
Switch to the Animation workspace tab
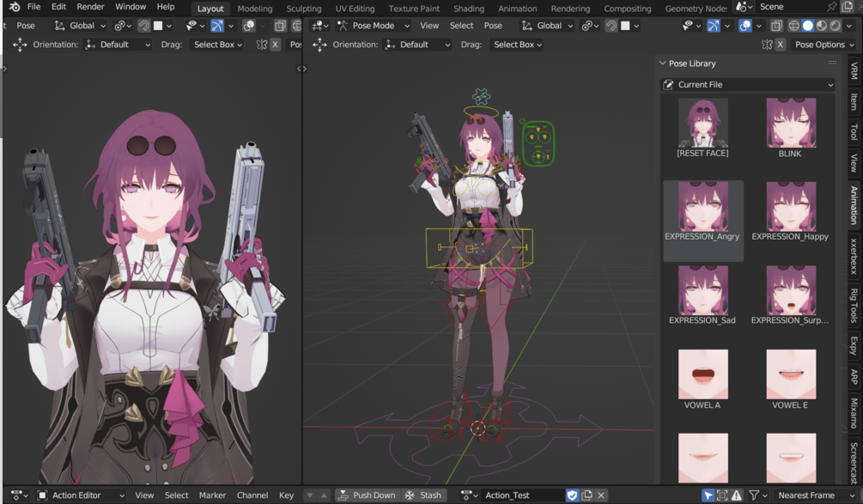click(517, 9)
